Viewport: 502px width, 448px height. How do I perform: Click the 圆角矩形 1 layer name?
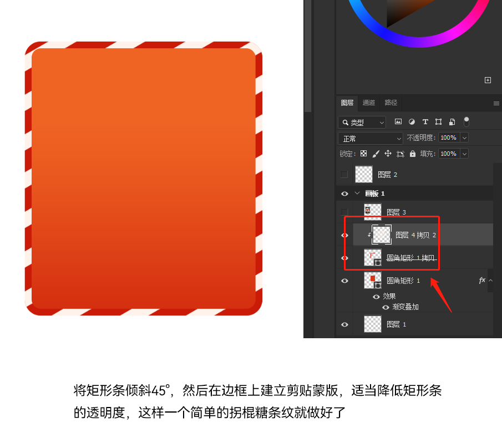(x=403, y=281)
